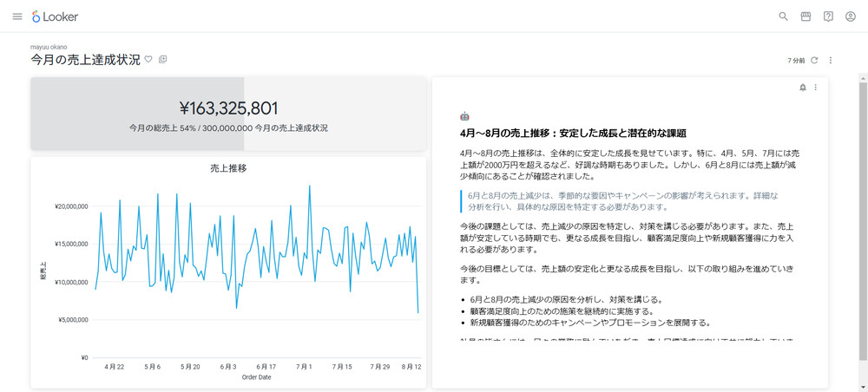Click the dashboard vertical scrollbar
The image size is (868, 392).
click(863, 217)
